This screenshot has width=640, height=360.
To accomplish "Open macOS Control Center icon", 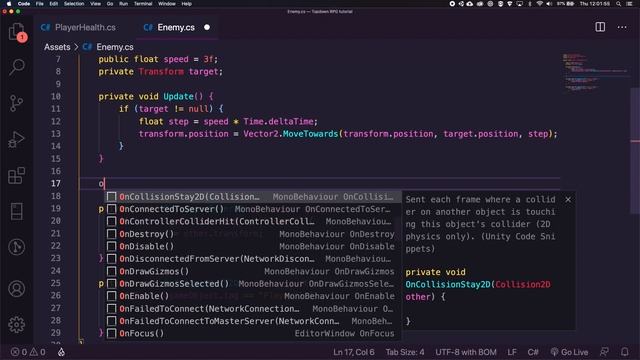I will pos(629,4).
